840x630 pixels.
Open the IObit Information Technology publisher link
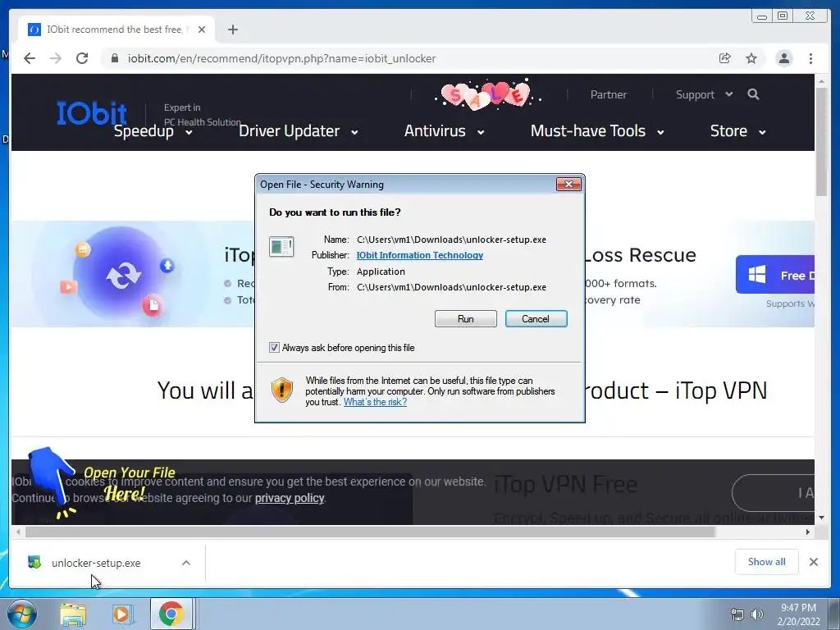(420, 255)
